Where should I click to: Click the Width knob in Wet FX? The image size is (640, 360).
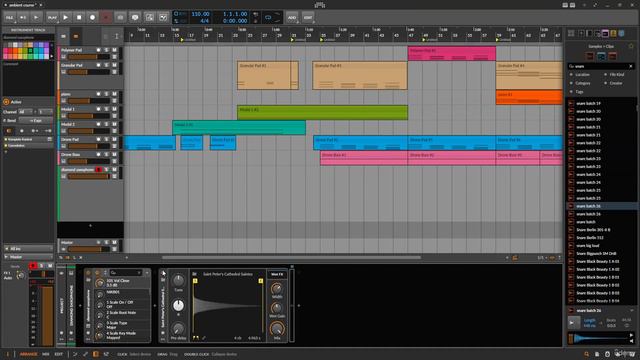click(x=277, y=289)
